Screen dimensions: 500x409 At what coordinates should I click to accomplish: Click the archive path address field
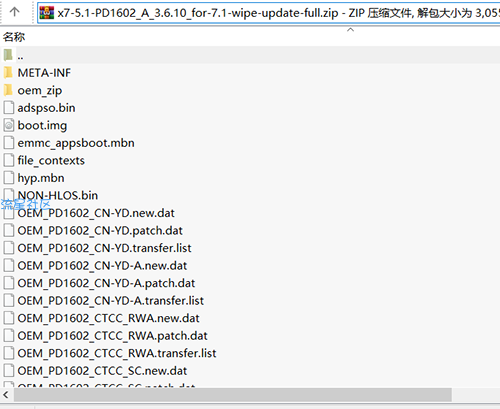(269, 13)
